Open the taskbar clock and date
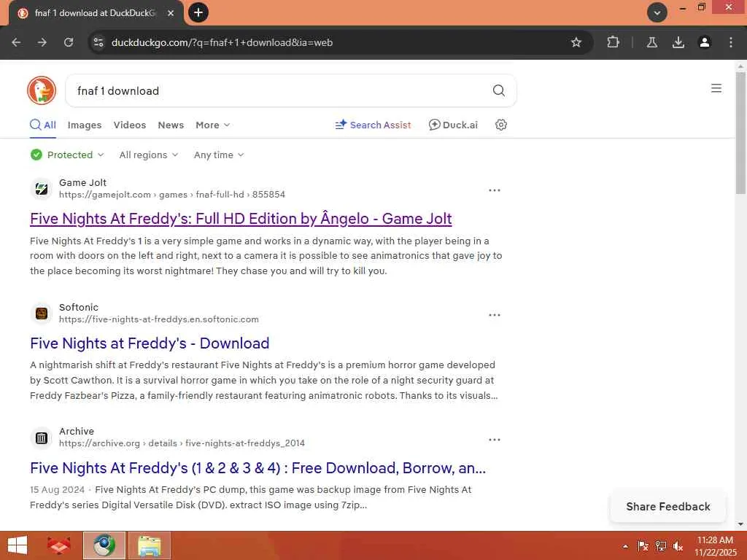Viewport: 747px width, 560px height. point(715,546)
